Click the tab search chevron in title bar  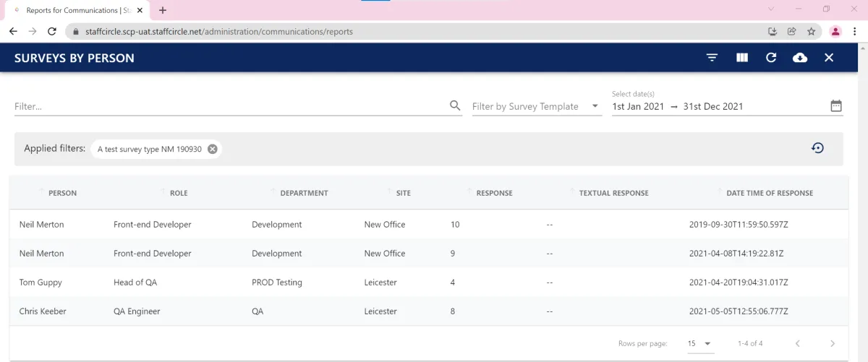771,9
